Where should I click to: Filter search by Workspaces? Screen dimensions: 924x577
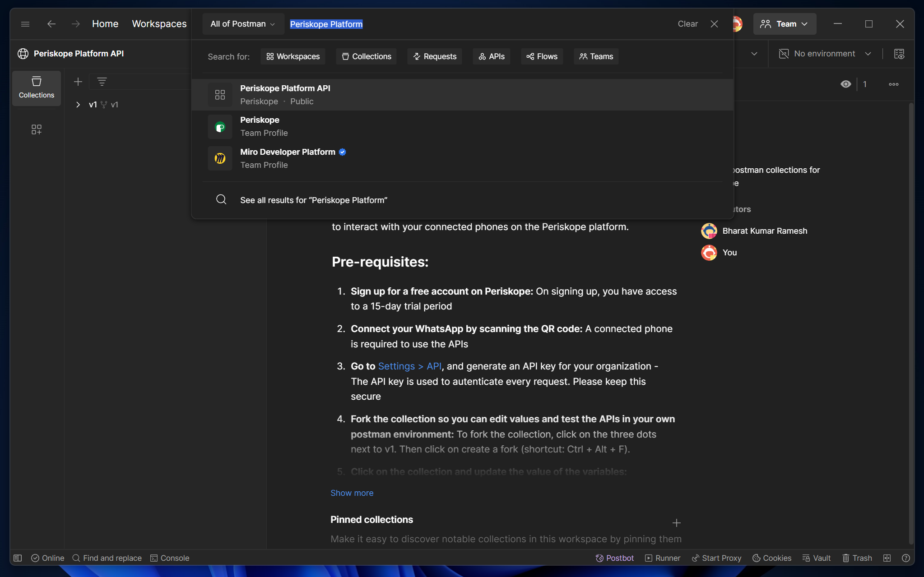pos(293,56)
